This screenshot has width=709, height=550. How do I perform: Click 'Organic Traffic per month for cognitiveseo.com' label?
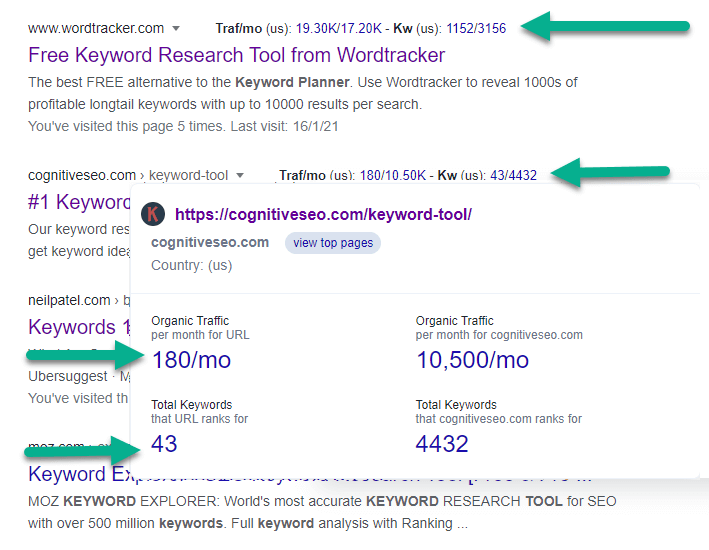click(x=499, y=328)
